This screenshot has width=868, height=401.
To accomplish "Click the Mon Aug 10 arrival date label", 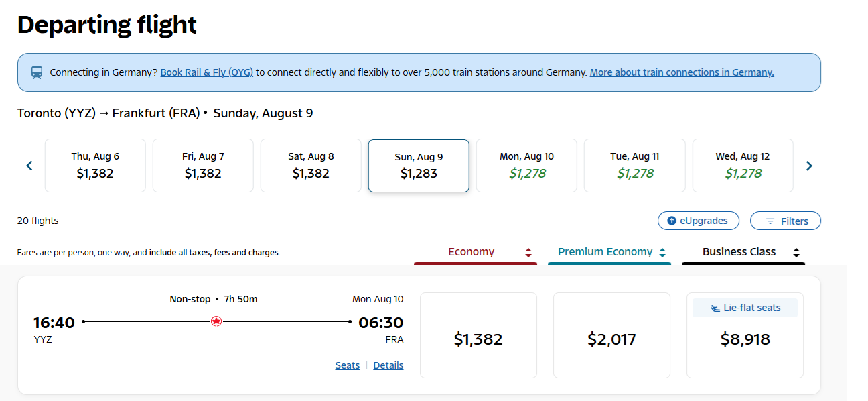I will pos(378,299).
